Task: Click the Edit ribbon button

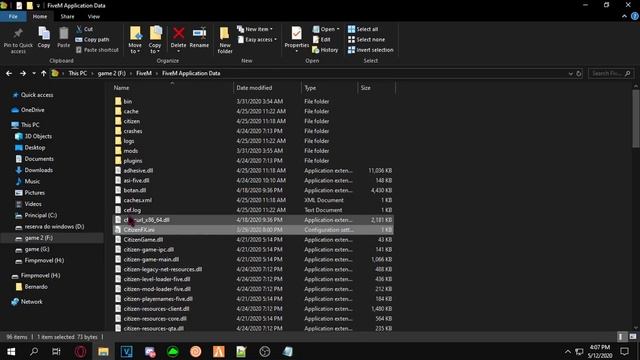Action: coord(321,40)
